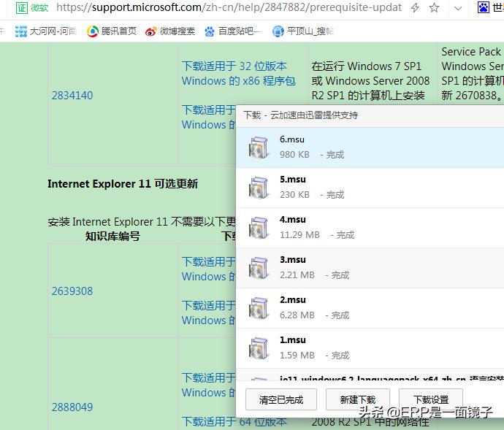Screen dimensions: 504x430
Task: Click the 980 KB size of 6.msu
Action: 294,155
